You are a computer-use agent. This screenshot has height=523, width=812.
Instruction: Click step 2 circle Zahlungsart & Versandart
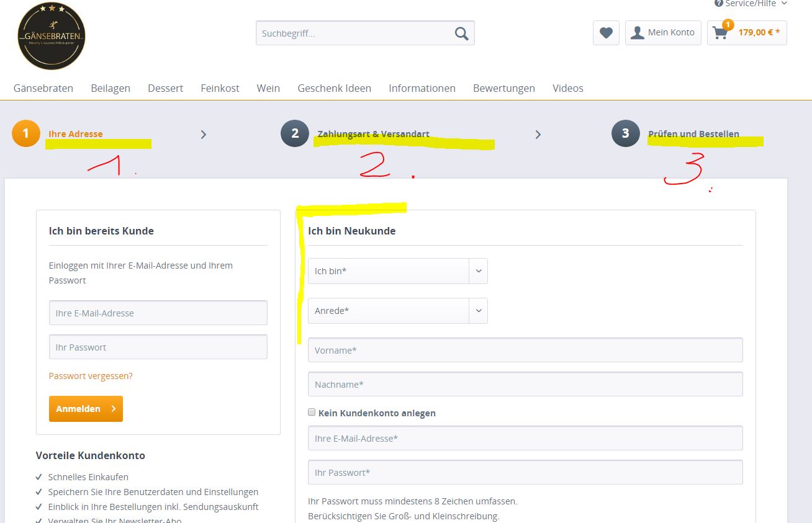295,133
